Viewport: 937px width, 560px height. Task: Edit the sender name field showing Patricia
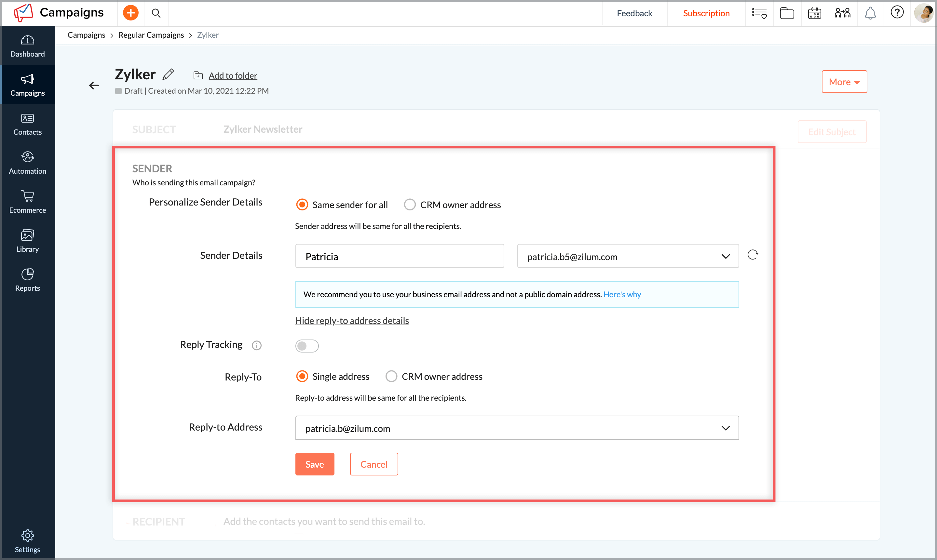click(399, 256)
